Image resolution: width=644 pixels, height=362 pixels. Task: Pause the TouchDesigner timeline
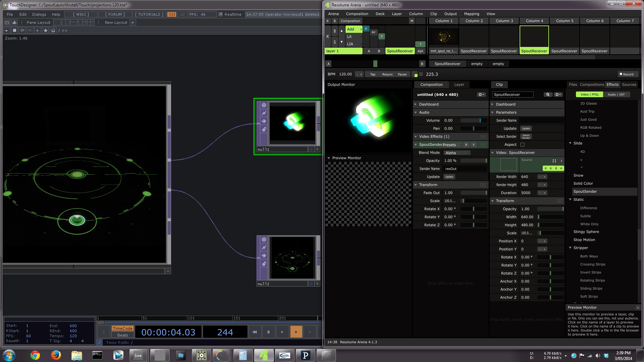(x=268, y=332)
